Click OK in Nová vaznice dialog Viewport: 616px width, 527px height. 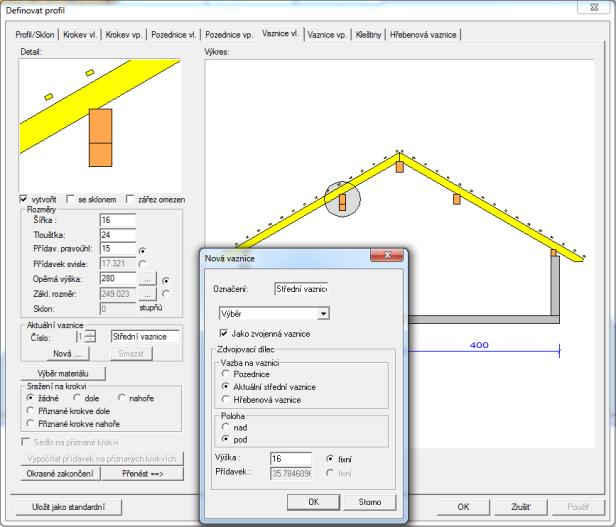click(313, 502)
